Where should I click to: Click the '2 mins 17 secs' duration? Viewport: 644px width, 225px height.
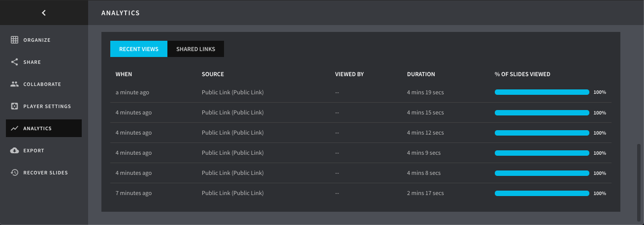[425, 193]
